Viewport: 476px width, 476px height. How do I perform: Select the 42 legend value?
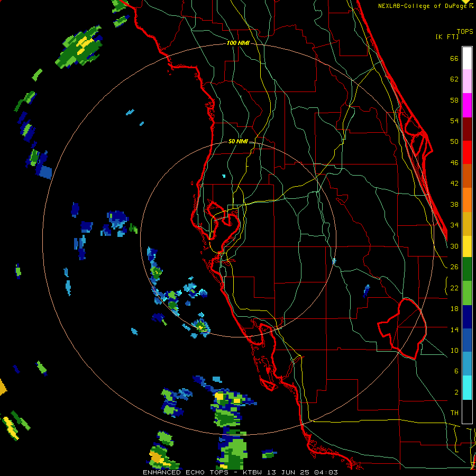[454, 184]
